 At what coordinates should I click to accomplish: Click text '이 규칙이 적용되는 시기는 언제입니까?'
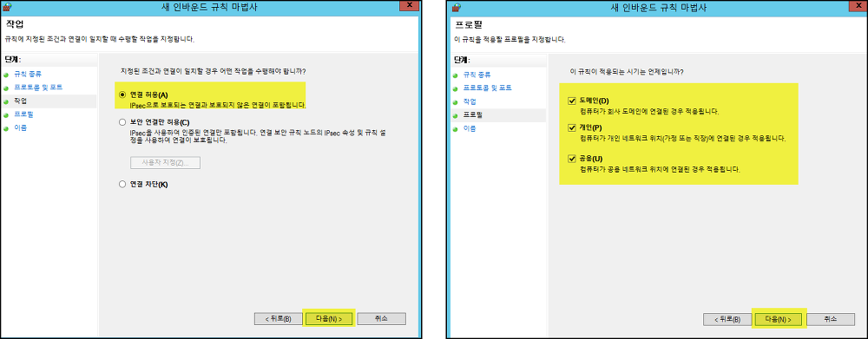pos(626,73)
